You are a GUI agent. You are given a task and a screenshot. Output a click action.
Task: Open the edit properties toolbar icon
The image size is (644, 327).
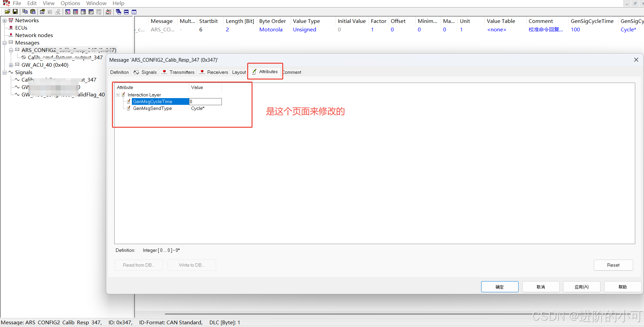(42, 12)
